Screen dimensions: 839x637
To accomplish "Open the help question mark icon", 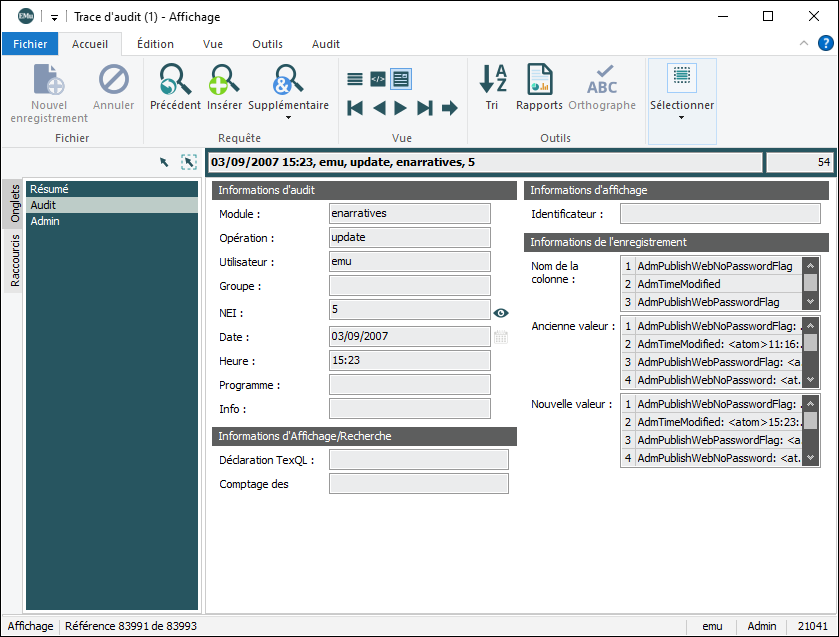I will point(826,43).
